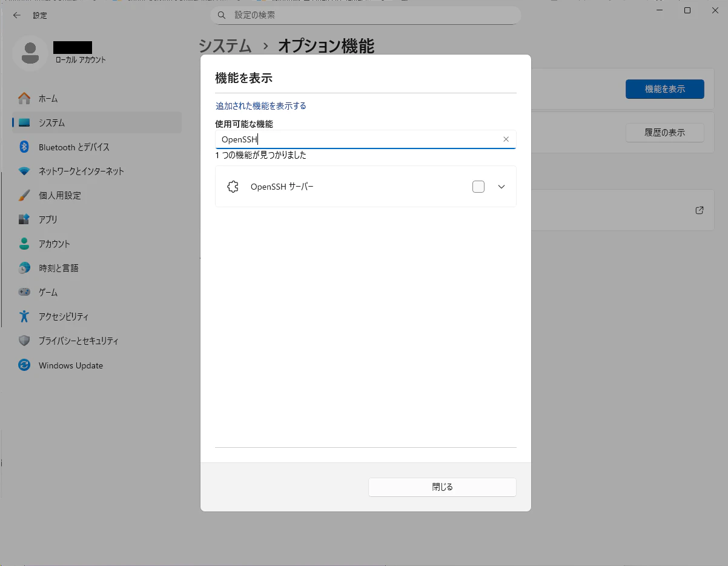Expand the OpenSSH サーバー details chevron
This screenshot has width=728, height=566.
[501, 187]
